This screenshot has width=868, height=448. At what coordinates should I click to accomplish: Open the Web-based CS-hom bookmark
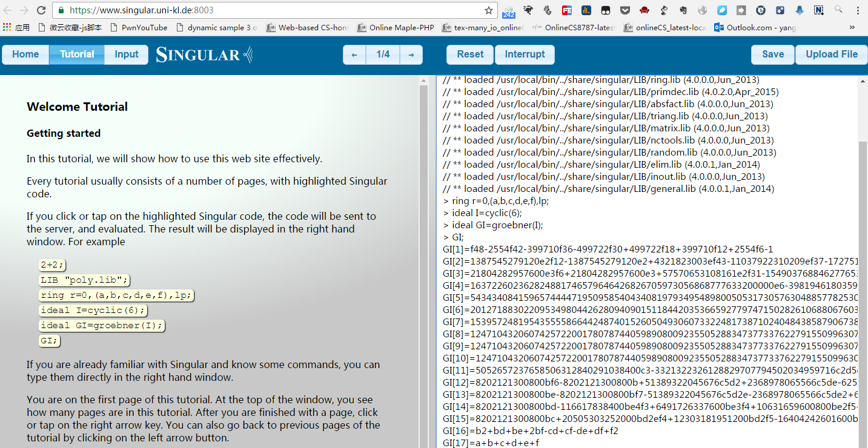coord(307,27)
